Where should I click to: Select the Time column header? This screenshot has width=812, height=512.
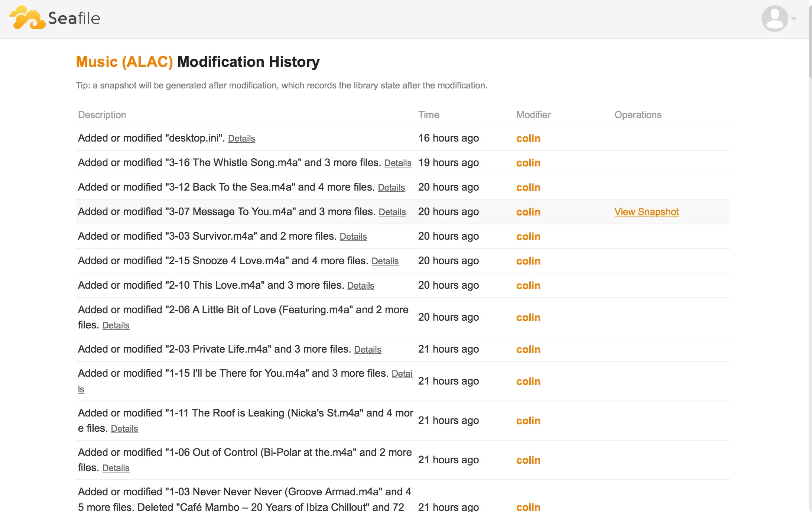point(429,115)
